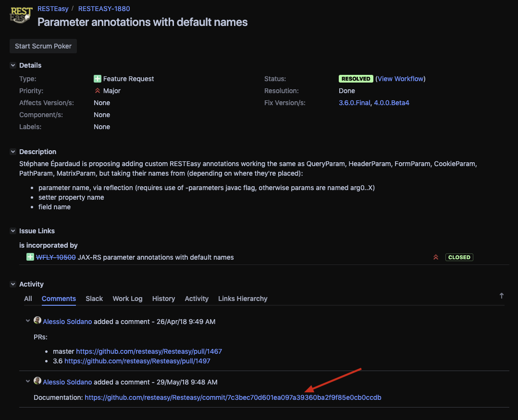This screenshot has width=518, height=420.
Task: Collapse the Details section
Action: 13,65
